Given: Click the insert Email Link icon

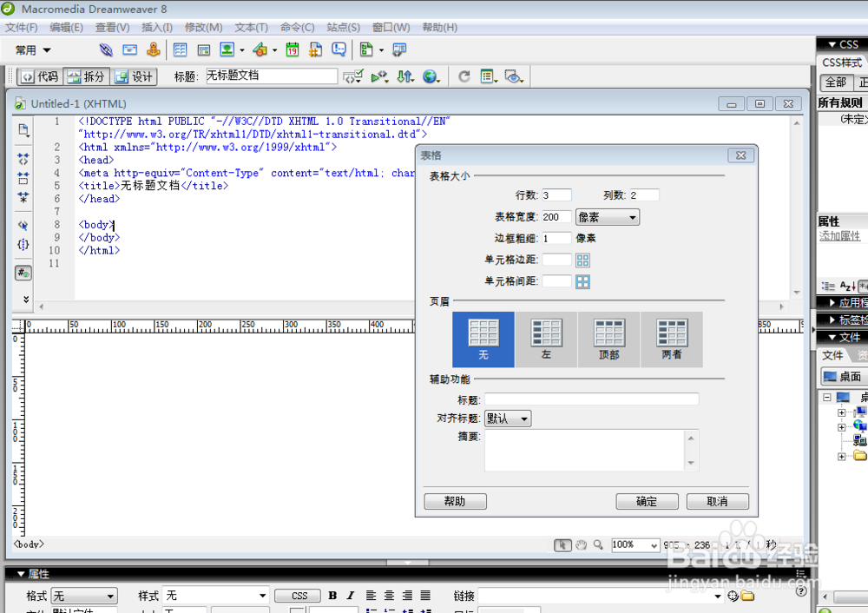Looking at the screenshot, I should pos(129,49).
